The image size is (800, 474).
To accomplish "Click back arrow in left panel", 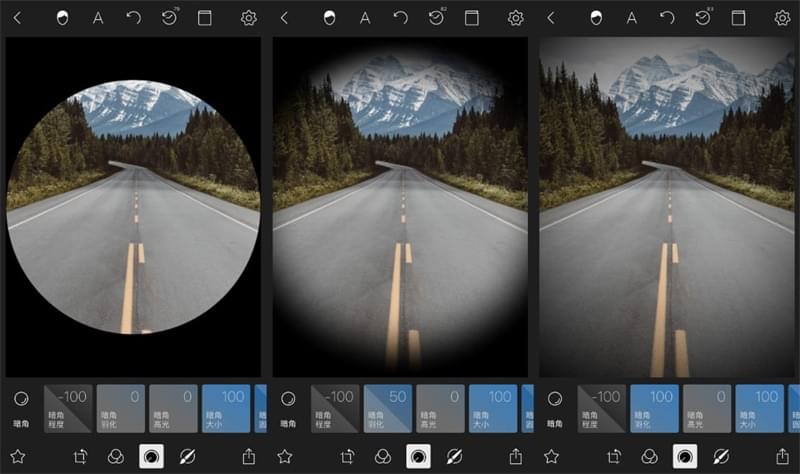I will pyautogui.click(x=17, y=18).
